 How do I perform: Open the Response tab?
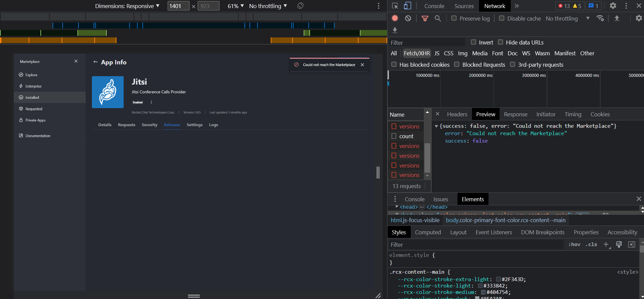[515, 114]
